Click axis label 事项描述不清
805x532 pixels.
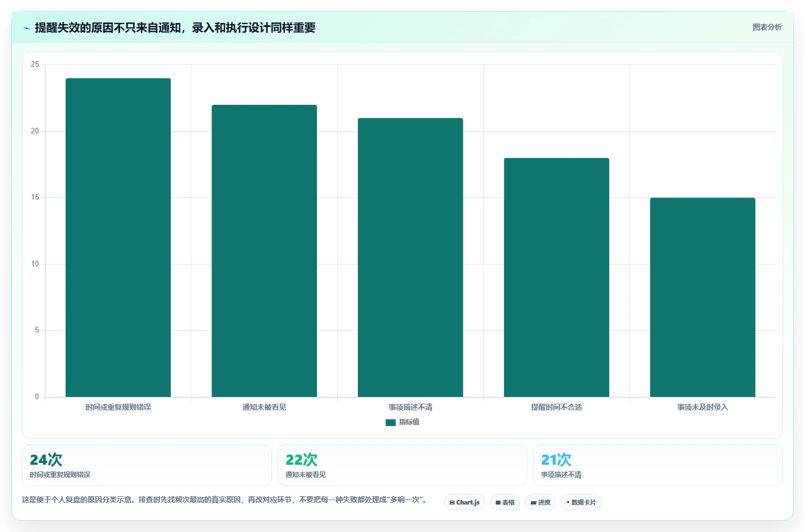click(411, 407)
